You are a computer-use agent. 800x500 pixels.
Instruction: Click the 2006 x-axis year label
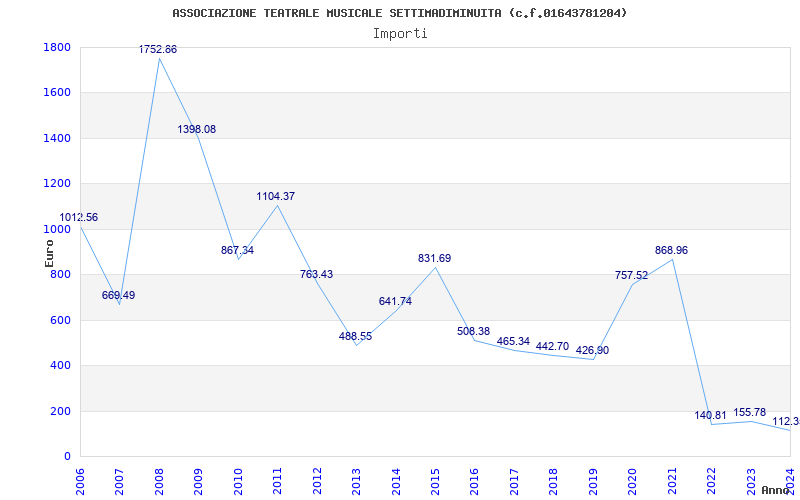pos(80,482)
